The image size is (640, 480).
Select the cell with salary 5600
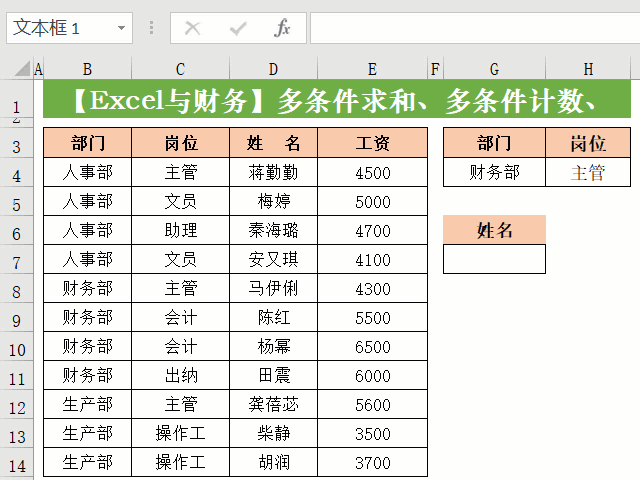pos(372,404)
